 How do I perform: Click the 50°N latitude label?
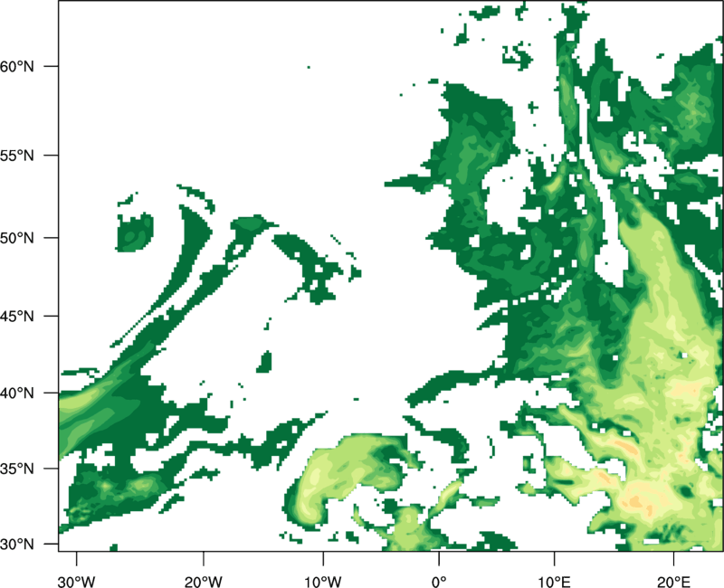(x=17, y=238)
